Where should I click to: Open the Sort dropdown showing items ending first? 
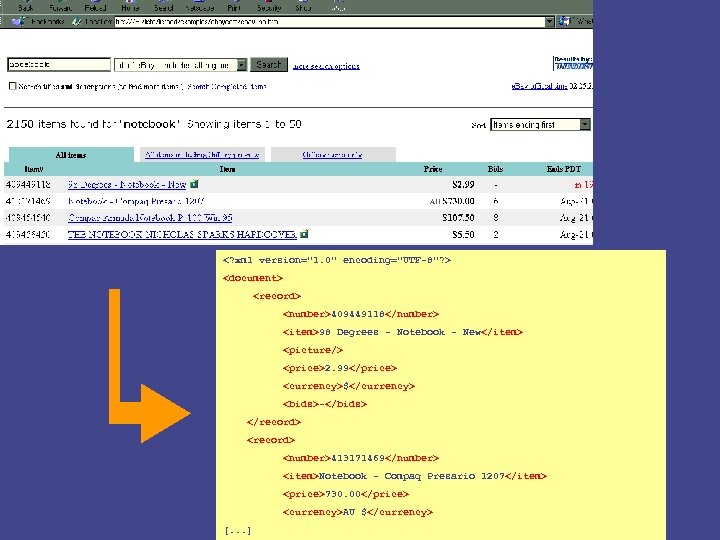[x=540, y=124]
